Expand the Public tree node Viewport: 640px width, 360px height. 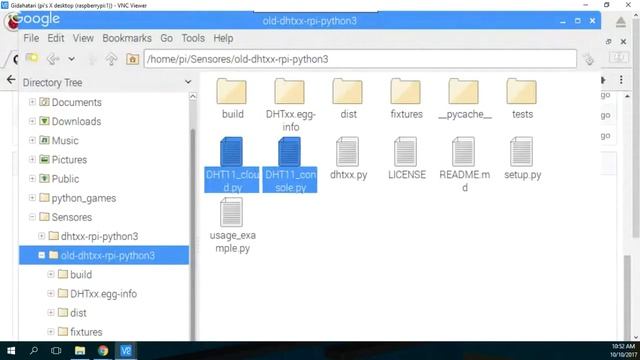click(32, 178)
